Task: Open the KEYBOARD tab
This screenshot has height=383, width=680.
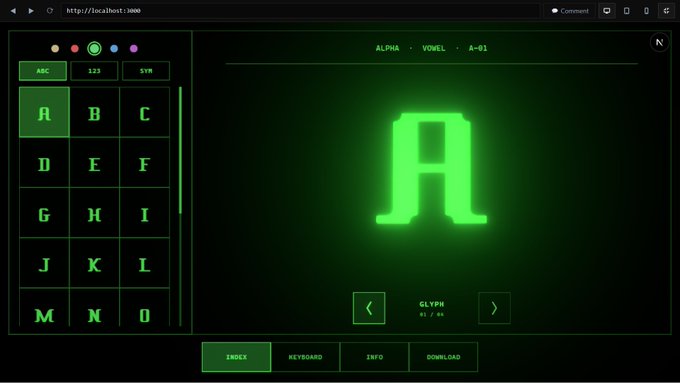Action: tap(305, 357)
